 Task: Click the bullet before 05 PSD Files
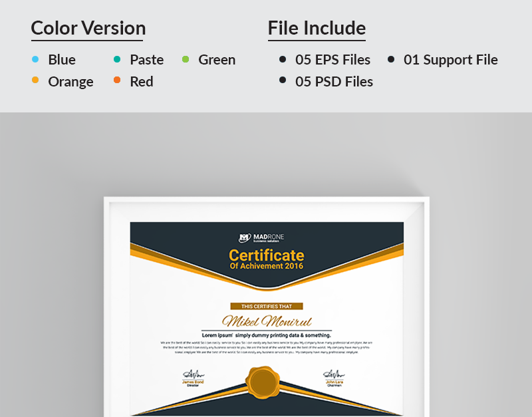point(283,81)
